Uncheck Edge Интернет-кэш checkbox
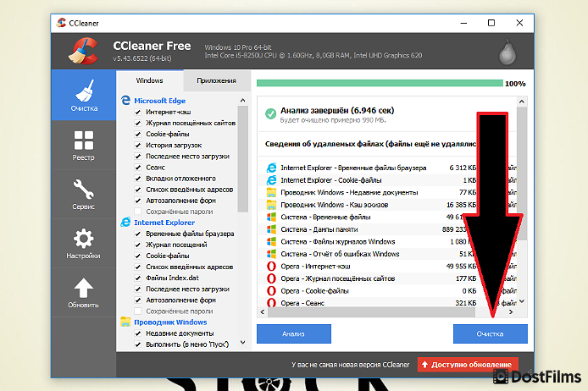The width and height of the screenshot is (588, 391). point(137,112)
